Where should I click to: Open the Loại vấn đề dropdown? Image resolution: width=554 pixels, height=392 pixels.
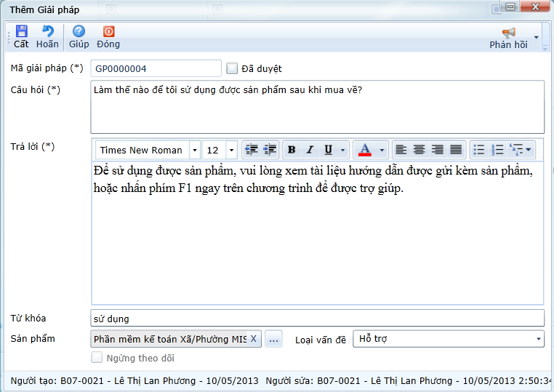(537, 339)
